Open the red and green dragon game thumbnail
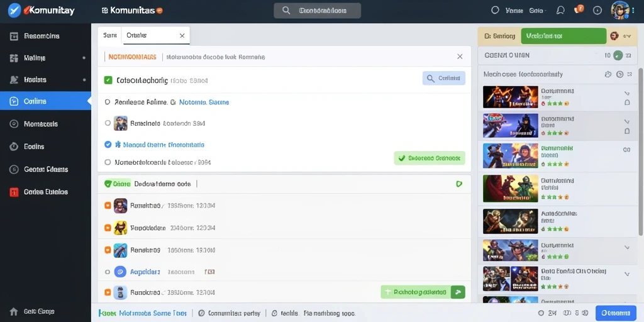The width and height of the screenshot is (644, 322). tap(511, 189)
